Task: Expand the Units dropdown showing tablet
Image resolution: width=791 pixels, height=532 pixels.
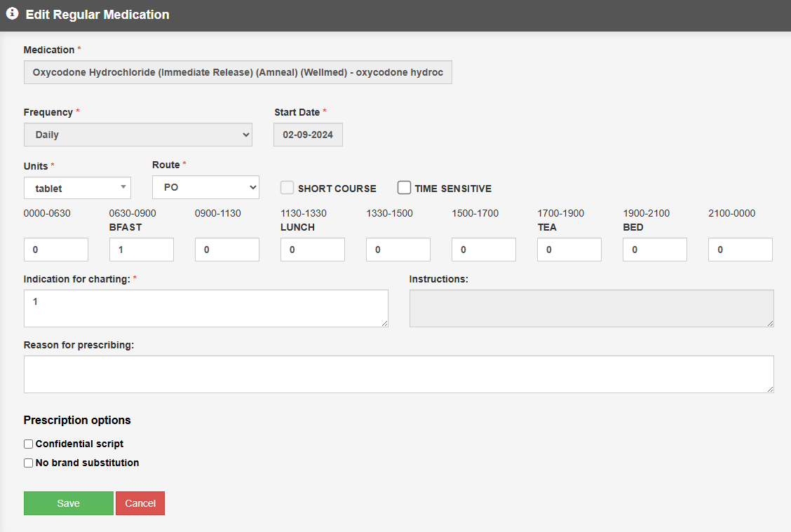Action: pos(77,188)
